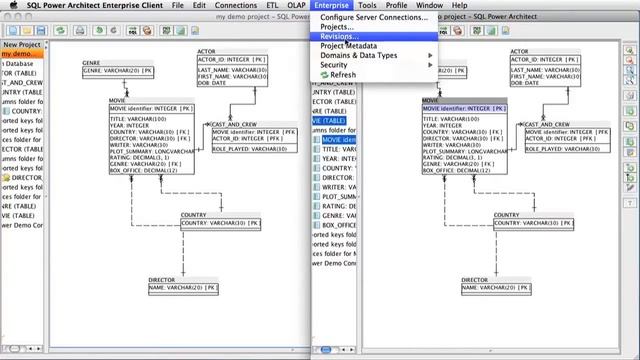Open the Connections menu
640x360 pixels.
(236, 5)
